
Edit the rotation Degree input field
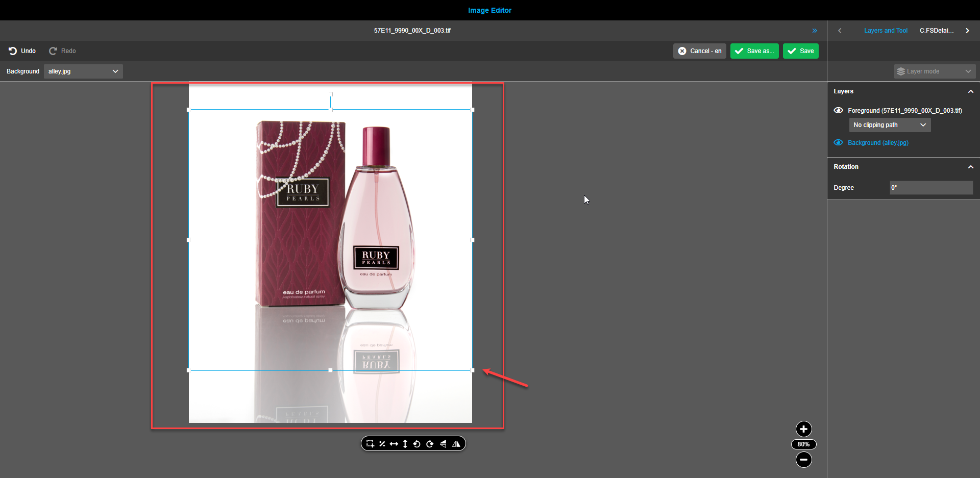[930, 187]
